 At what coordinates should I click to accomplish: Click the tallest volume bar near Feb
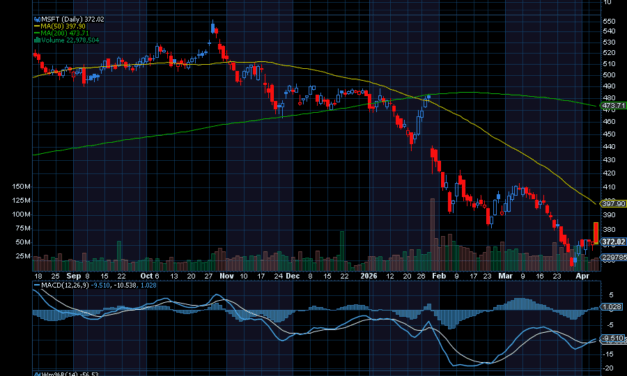432,234
